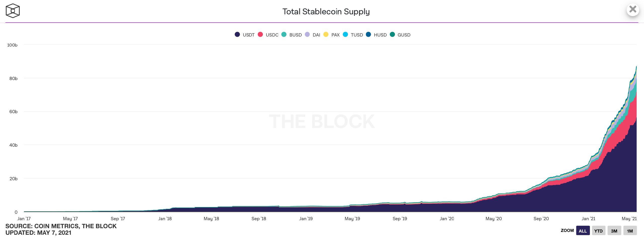Click the 80b y-axis label
The width and height of the screenshot is (644, 238).
[13, 78]
